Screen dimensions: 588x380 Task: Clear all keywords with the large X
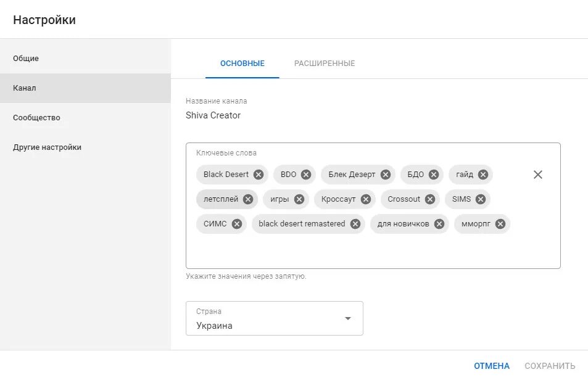click(538, 175)
